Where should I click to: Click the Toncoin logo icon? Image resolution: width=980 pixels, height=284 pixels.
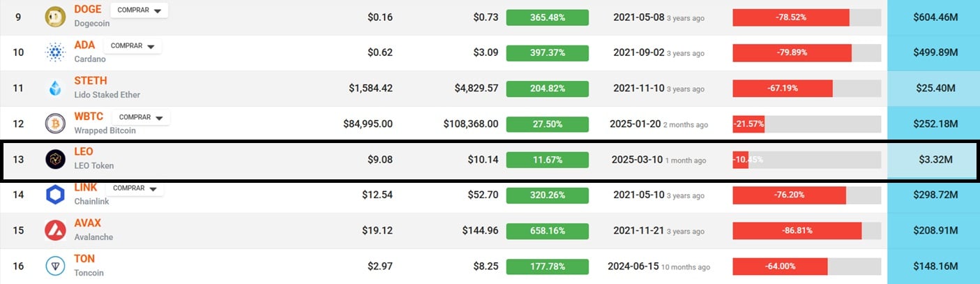55,266
